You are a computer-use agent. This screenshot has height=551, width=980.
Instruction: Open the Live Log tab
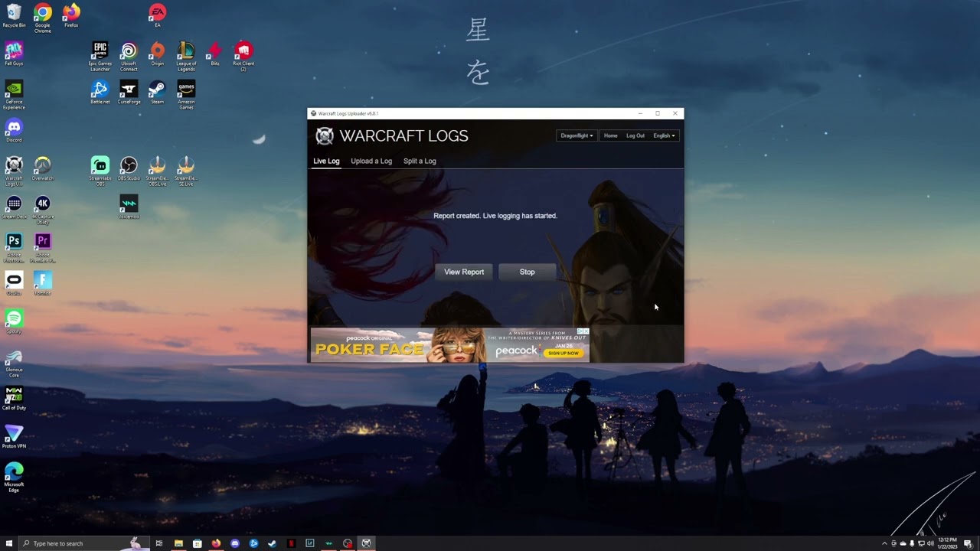point(326,161)
